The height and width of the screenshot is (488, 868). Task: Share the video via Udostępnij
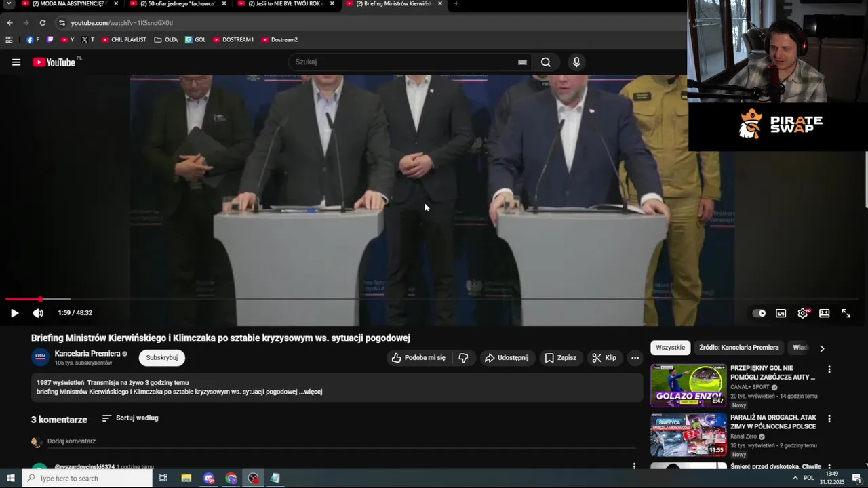point(507,358)
